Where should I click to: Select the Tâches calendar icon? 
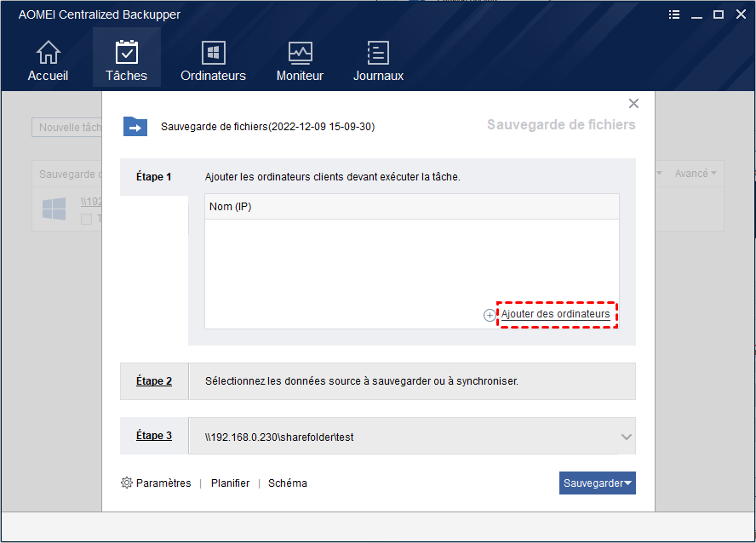tap(127, 53)
